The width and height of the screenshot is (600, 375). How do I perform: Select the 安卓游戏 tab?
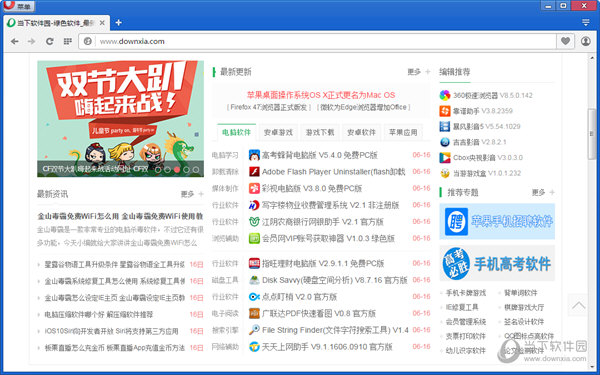point(278,132)
